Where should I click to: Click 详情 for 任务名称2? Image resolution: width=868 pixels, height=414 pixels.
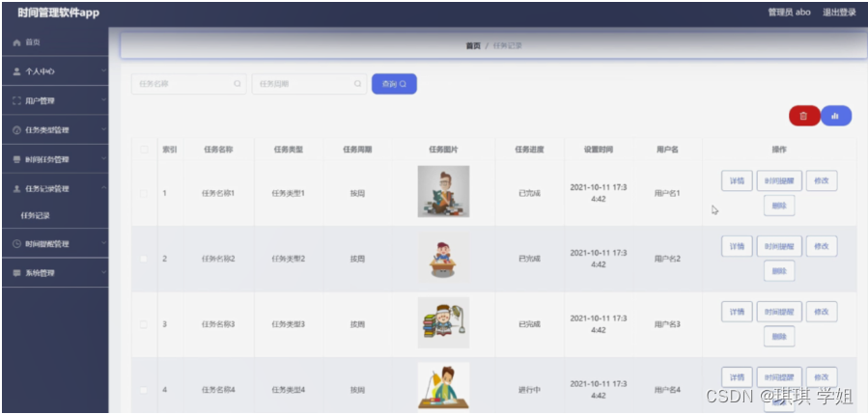click(737, 246)
